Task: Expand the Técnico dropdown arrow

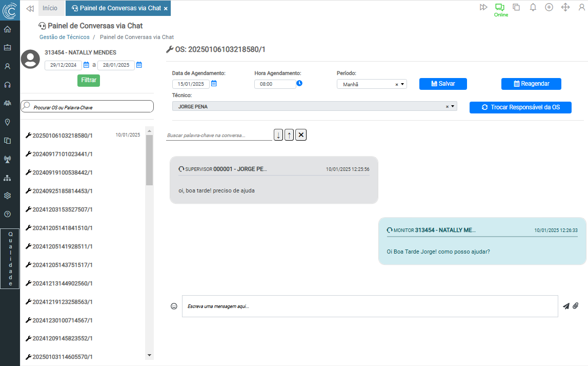Action: click(x=453, y=107)
